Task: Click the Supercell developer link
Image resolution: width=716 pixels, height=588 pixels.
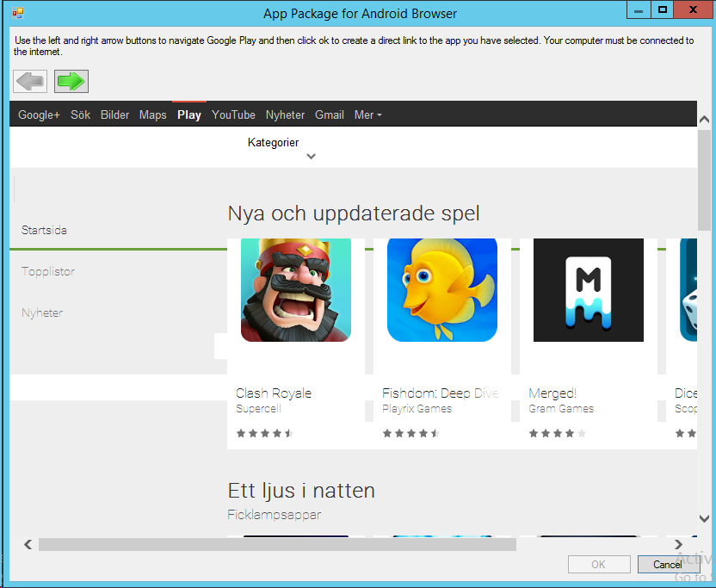Action: [x=259, y=408]
